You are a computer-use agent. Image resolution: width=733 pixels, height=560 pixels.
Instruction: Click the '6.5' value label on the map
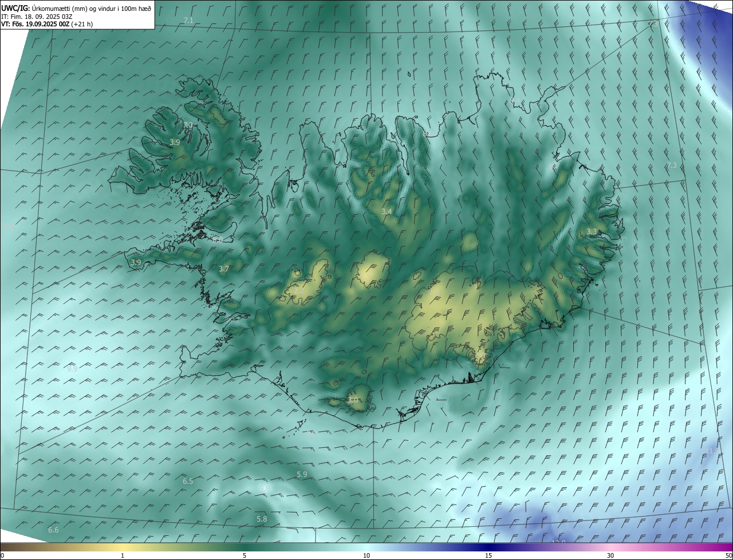(x=188, y=482)
